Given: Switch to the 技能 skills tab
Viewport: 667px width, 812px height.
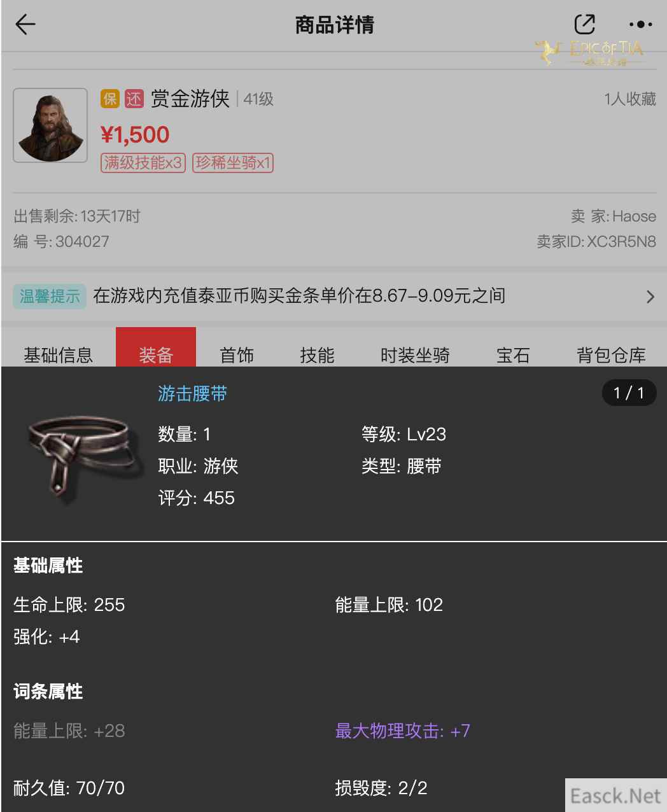Looking at the screenshot, I should point(317,354).
